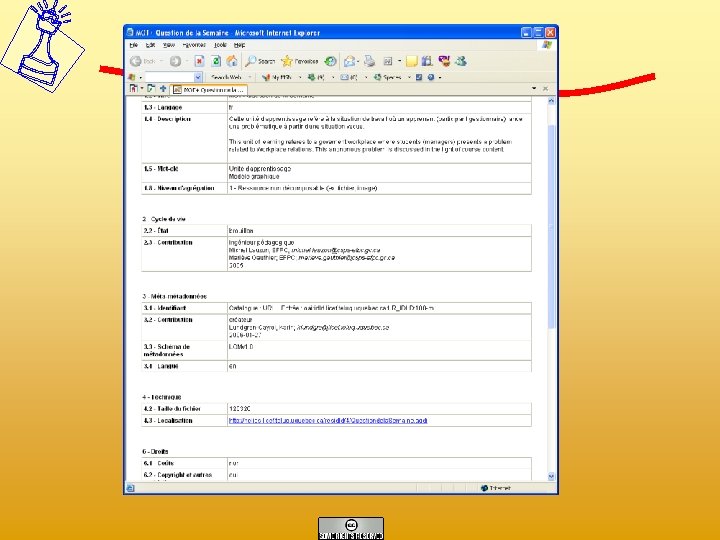Click the status bar page icon
Viewport: 720px width, 540px height.
click(x=130, y=488)
